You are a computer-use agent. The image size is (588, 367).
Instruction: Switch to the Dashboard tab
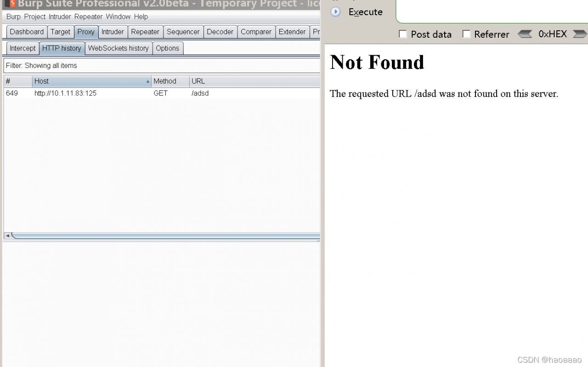(x=27, y=32)
